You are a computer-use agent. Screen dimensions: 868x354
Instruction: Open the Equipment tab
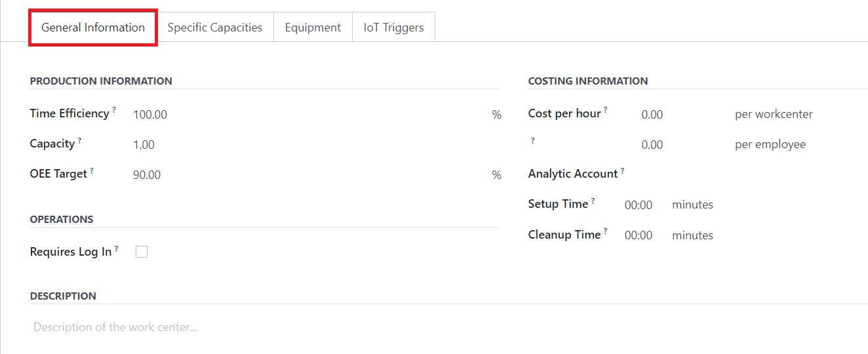313,28
